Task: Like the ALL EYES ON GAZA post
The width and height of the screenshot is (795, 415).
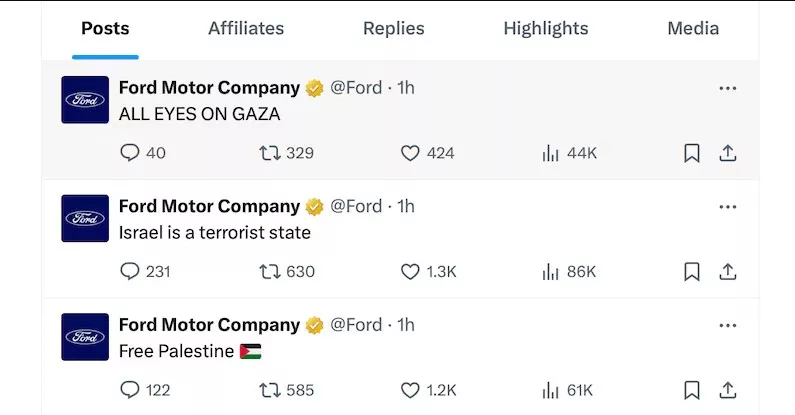Action: (x=410, y=153)
